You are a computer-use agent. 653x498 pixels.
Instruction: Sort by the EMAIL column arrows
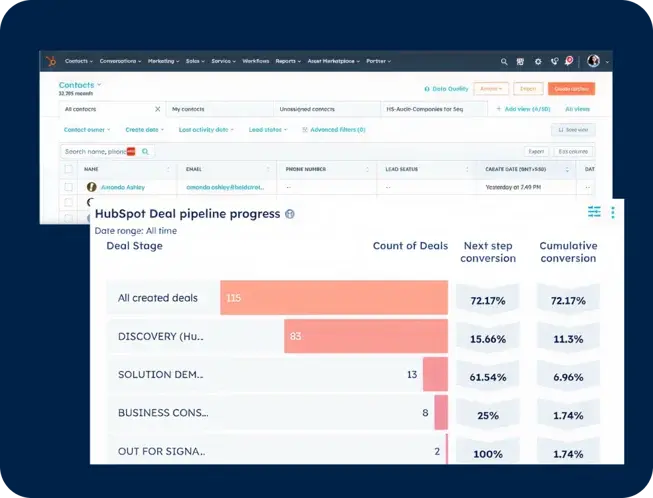(x=268, y=169)
